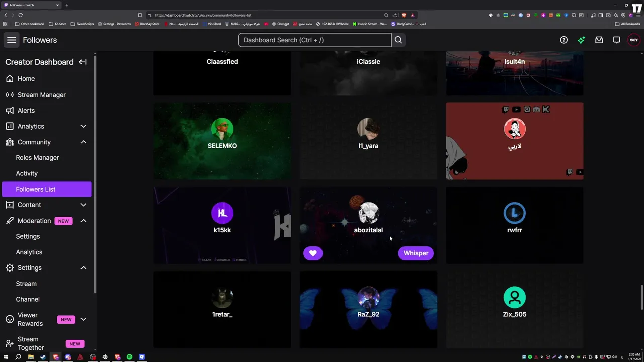Open the SKY profile avatar menu

tap(634, 40)
